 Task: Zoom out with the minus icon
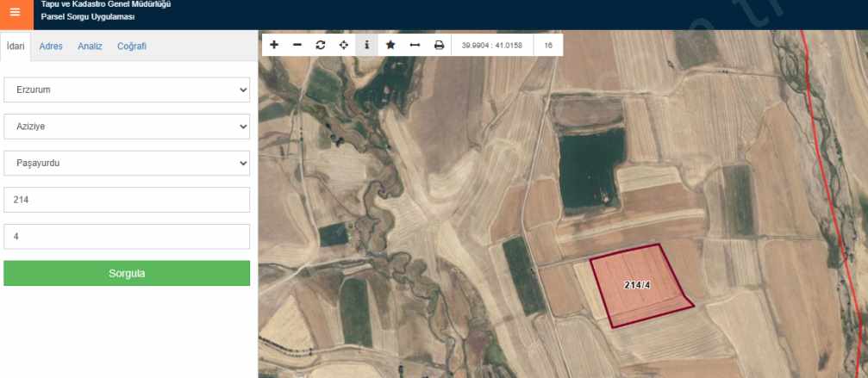tap(297, 45)
